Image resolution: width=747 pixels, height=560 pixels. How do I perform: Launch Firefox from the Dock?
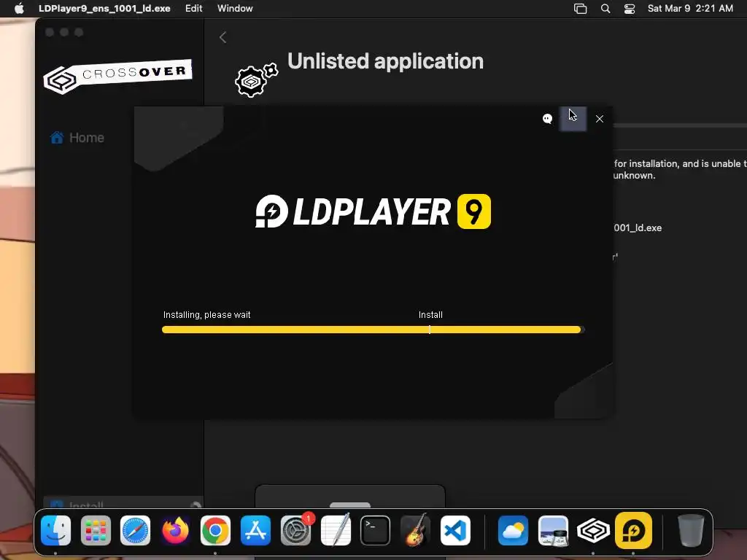click(175, 530)
